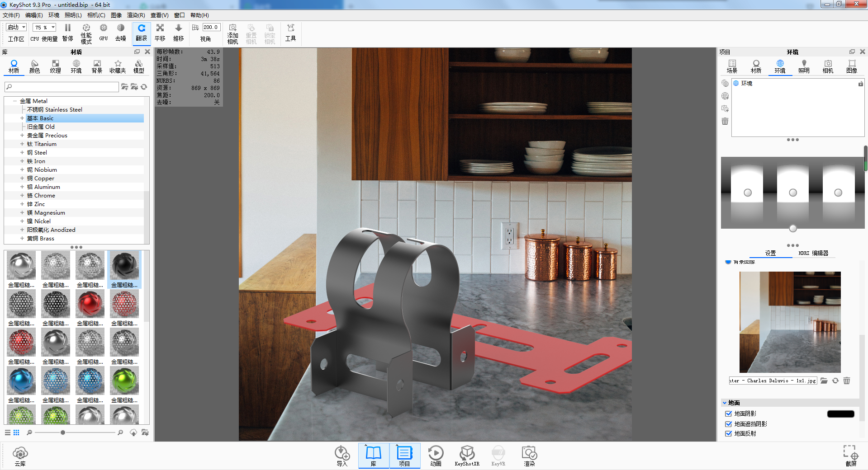The height and width of the screenshot is (470, 868).
Task: Select the Tumble (翻滚) camera tool
Action: click(142, 33)
